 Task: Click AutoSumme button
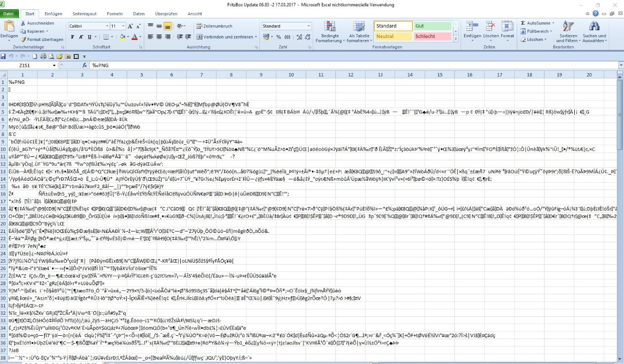(537, 23)
